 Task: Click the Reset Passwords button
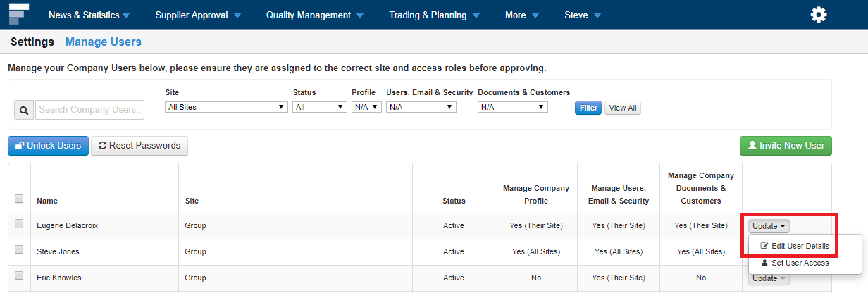point(139,146)
